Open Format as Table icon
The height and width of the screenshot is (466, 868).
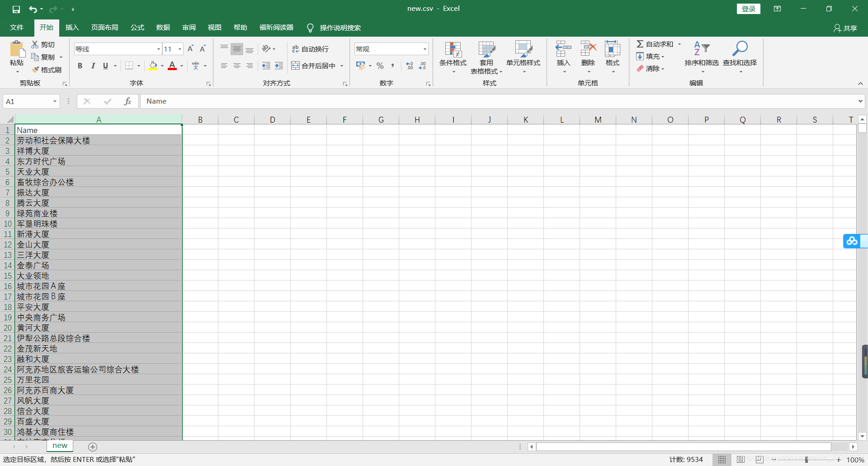pyautogui.click(x=486, y=49)
